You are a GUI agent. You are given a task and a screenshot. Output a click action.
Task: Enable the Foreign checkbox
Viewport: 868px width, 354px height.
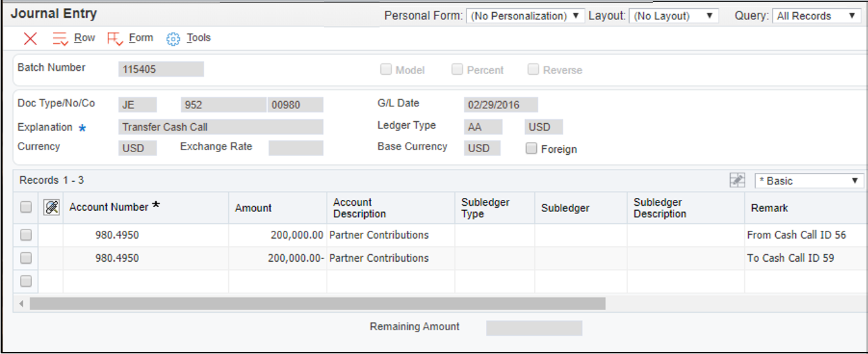(531, 149)
